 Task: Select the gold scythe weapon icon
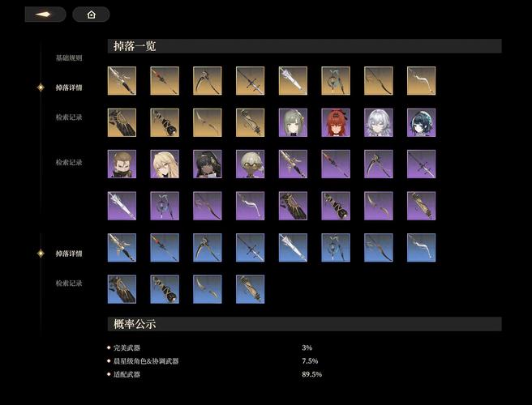coord(208,81)
